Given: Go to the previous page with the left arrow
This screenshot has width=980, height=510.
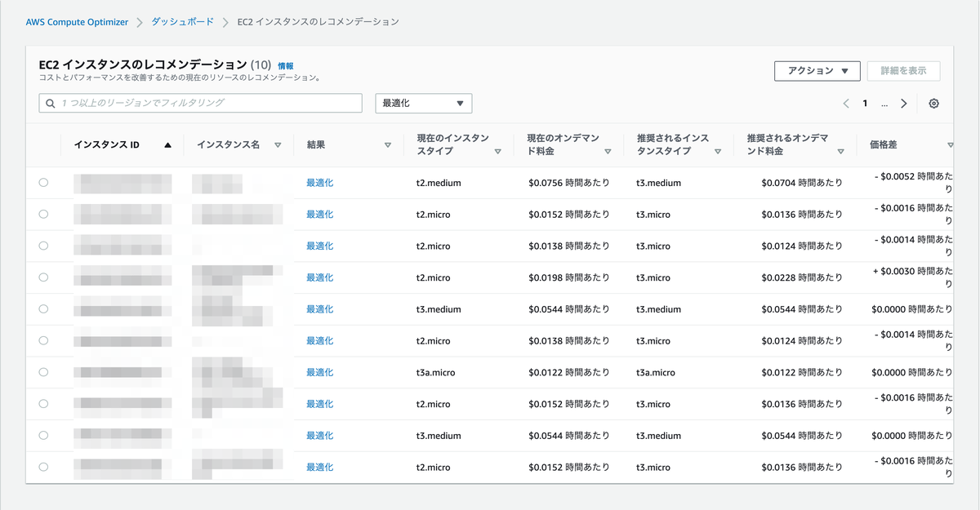Looking at the screenshot, I should [846, 104].
